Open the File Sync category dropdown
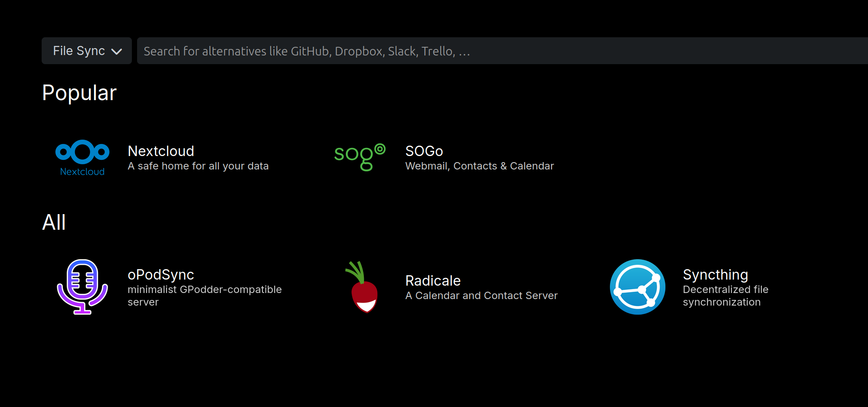Viewport: 868px width, 407px height. click(86, 51)
